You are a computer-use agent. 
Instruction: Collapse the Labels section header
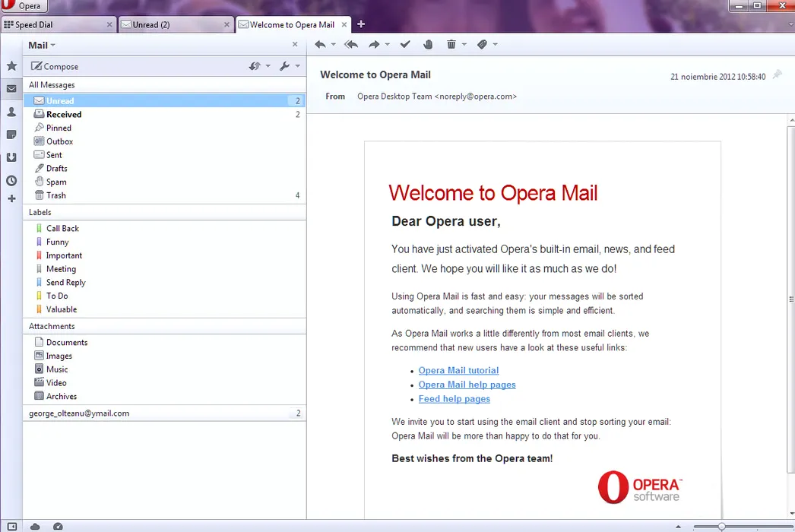tap(165, 212)
